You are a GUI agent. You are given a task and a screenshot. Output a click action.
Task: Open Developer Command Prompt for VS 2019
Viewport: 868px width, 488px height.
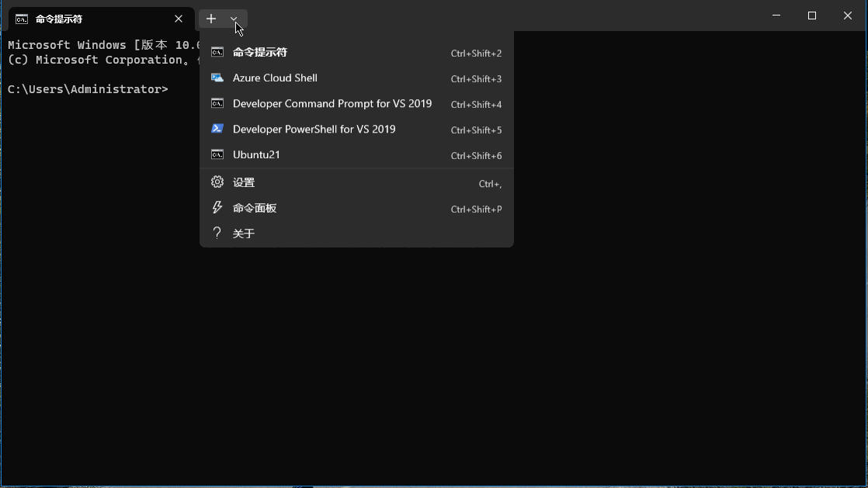(x=356, y=103)
